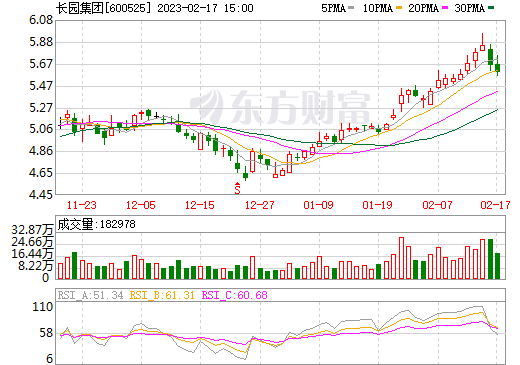Click the 成交量:182978 volume label
The image size is (520, 365).
(x=97, y=224)
